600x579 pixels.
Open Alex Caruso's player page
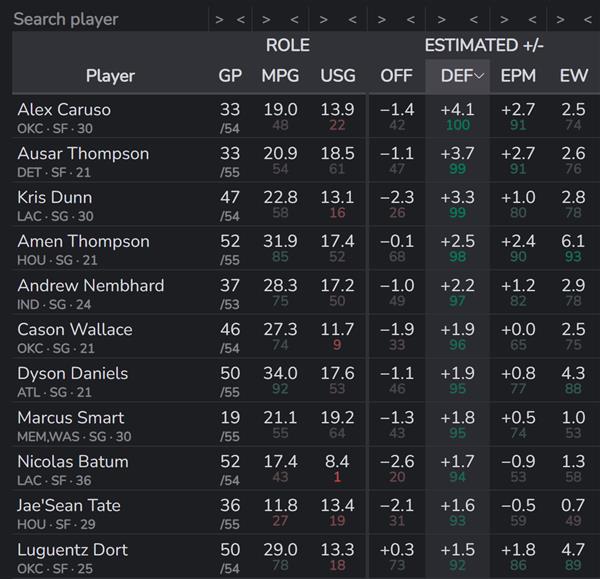click(64, 109)
